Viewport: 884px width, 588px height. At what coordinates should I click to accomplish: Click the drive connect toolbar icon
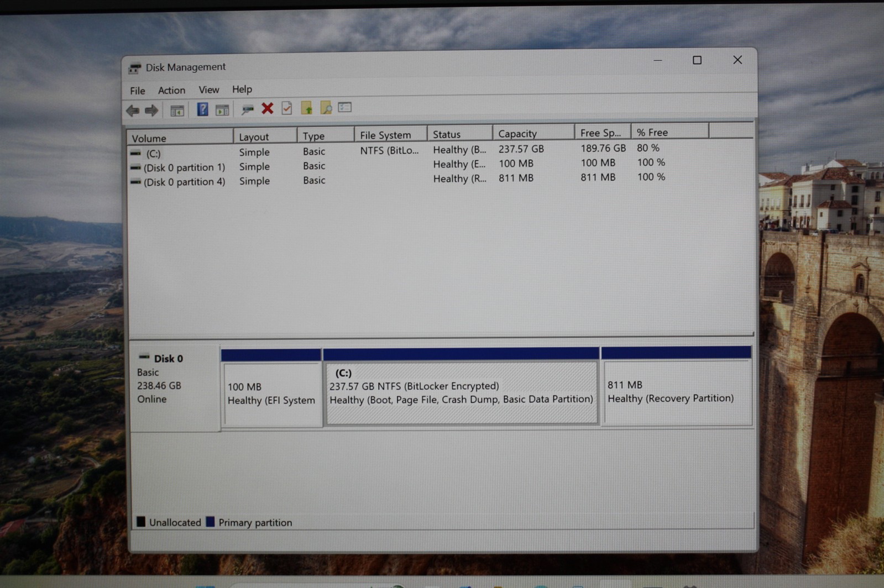click(247, 109)
